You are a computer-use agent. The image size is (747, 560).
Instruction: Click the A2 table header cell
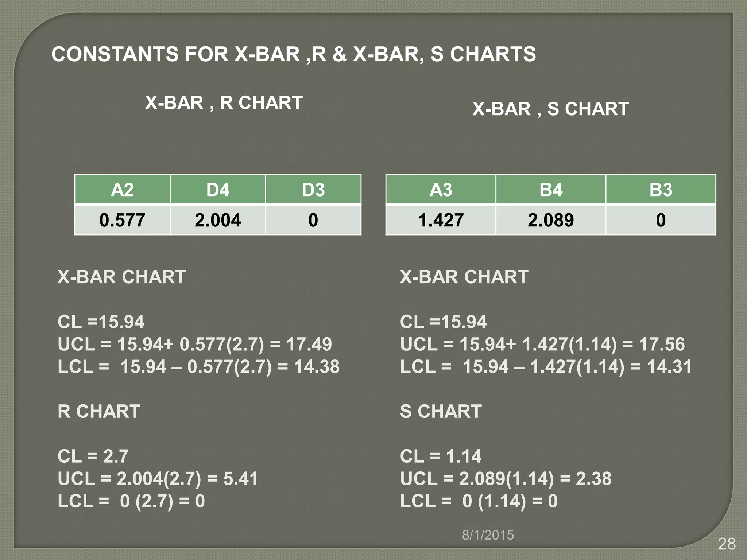pyautogui.click(x=122, y=190)
